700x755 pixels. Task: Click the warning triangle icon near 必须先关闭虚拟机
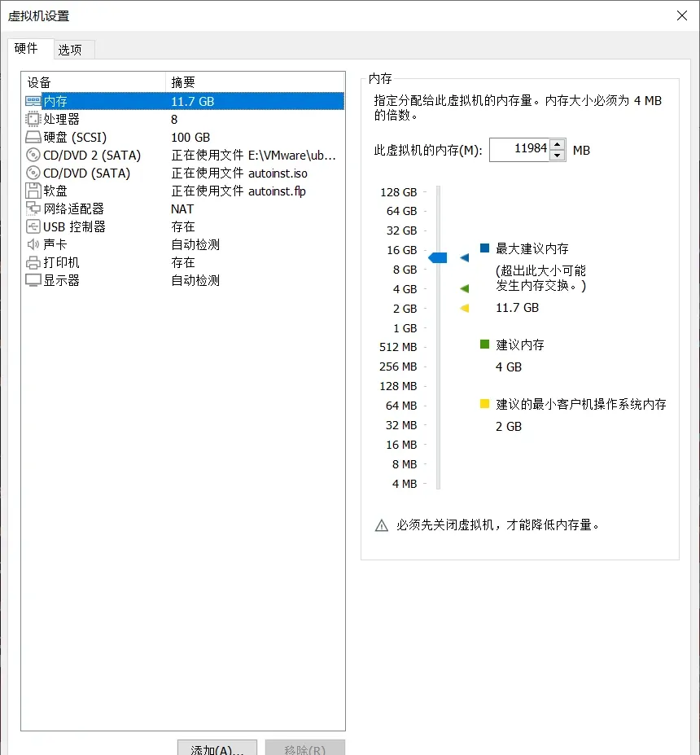381,525
